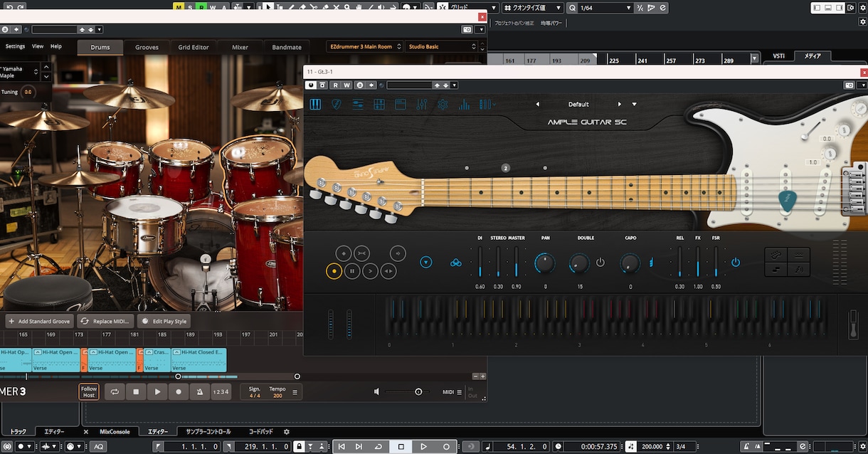The width and height of the screenshot is (868, 454).
Task: Click the blue circled down-arrow icon
Action: coord(425,263)
